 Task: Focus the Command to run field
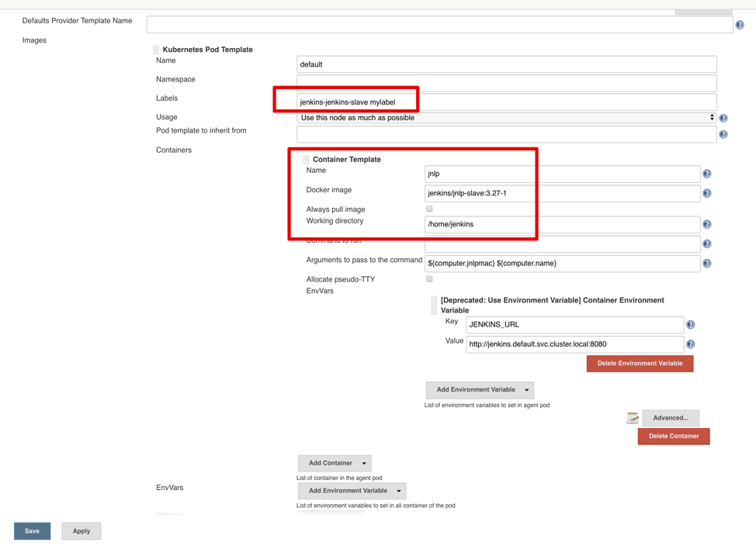click(562, 244)
